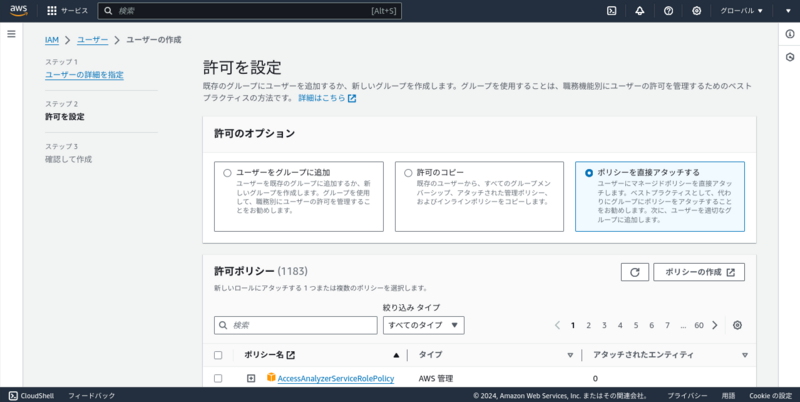Go to policies page 6
The image size is (800, 402).
tap(652, 325)
